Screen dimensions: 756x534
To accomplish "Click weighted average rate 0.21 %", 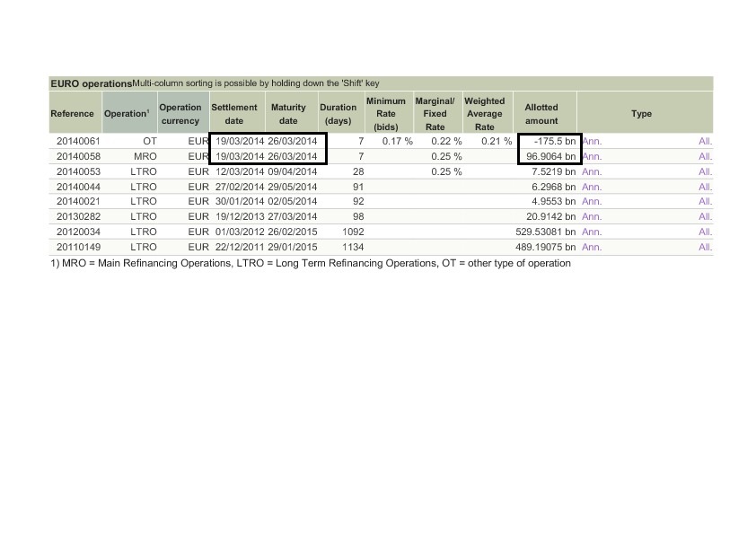I will (x=497, y=141).
